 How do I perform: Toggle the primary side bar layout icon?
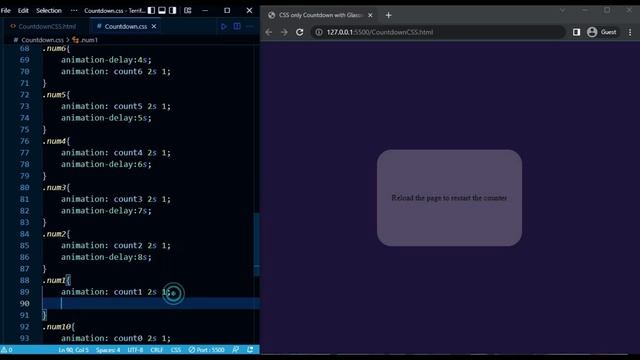point(151,11)
